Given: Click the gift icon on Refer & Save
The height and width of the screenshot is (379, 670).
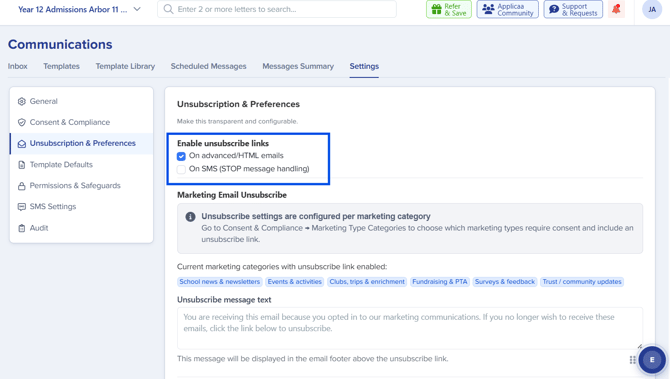Looking at the screenshot, I should 436,9.
